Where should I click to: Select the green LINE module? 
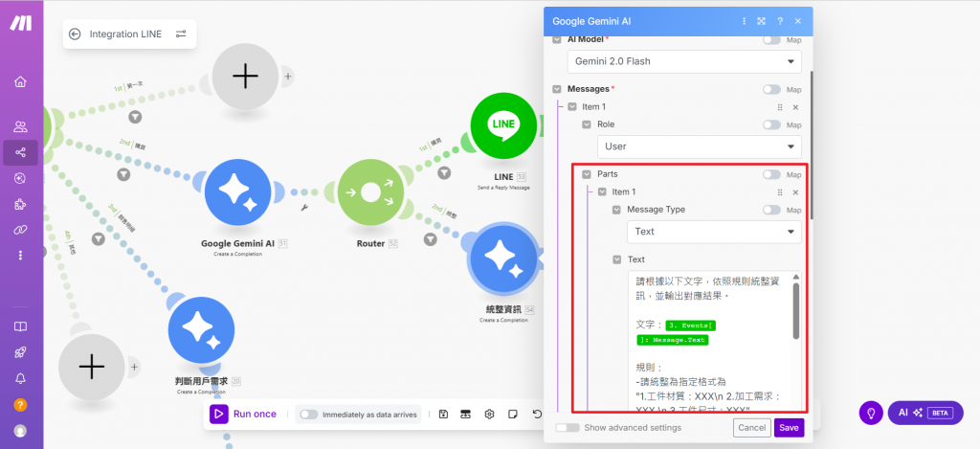pos(503,124)
